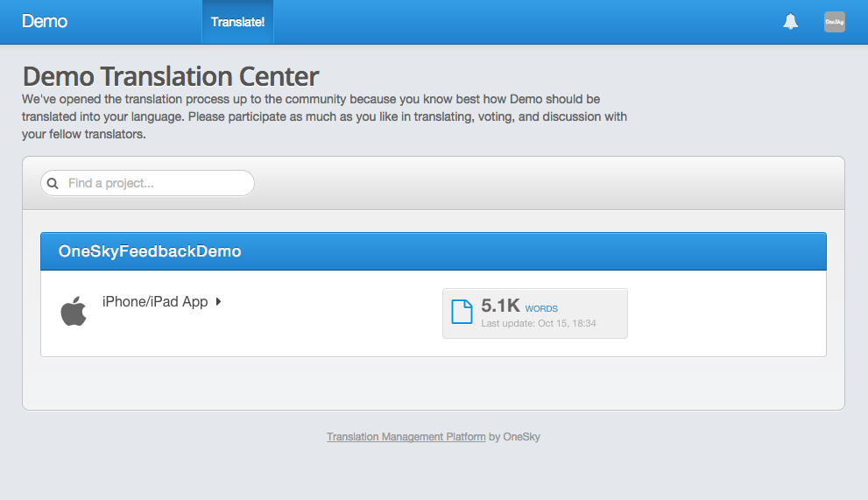
Task: Click the document file icon
Action: pyautogui.click(x=462, y=312)
